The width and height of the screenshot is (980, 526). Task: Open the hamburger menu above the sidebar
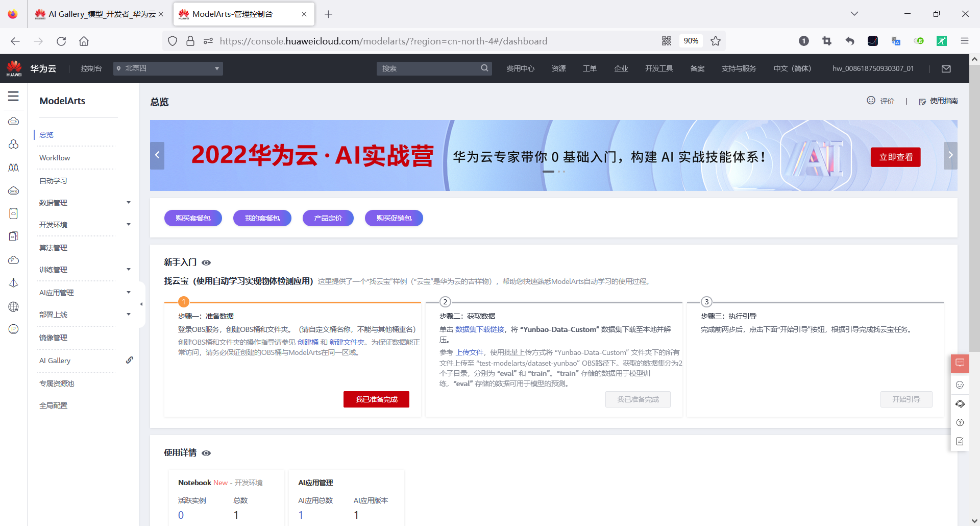pos(13,96)
